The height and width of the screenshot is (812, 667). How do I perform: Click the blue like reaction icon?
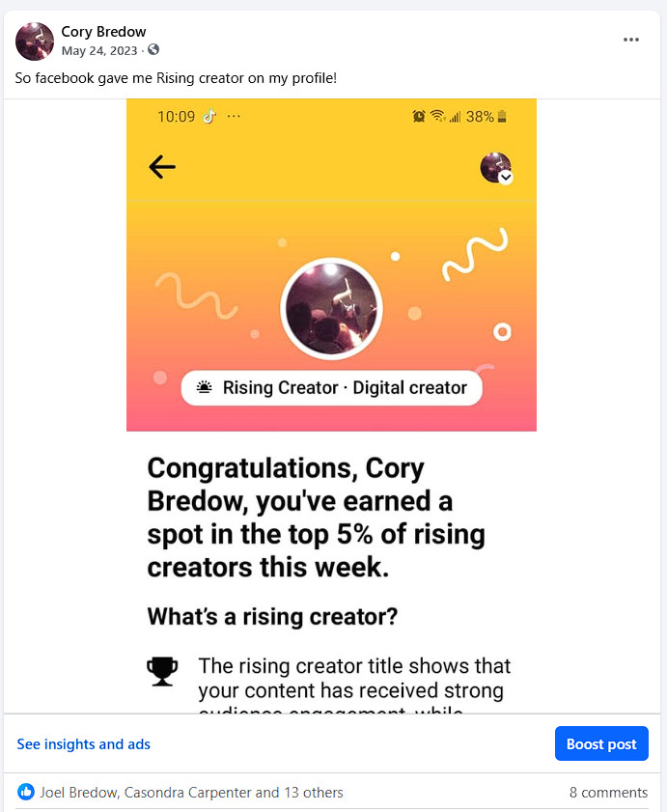(26, 793)
